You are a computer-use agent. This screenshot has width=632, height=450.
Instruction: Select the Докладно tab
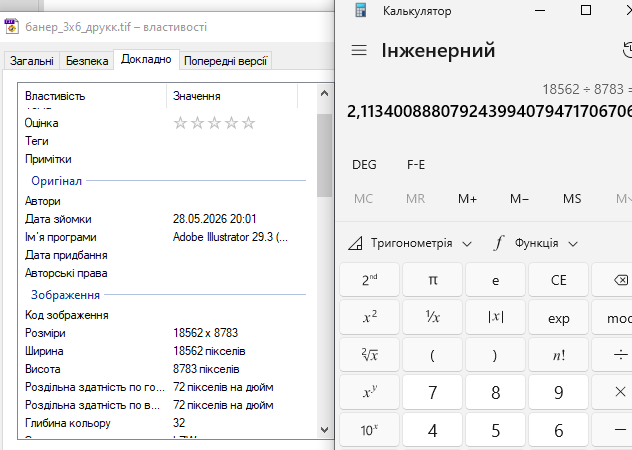(146, 59)
